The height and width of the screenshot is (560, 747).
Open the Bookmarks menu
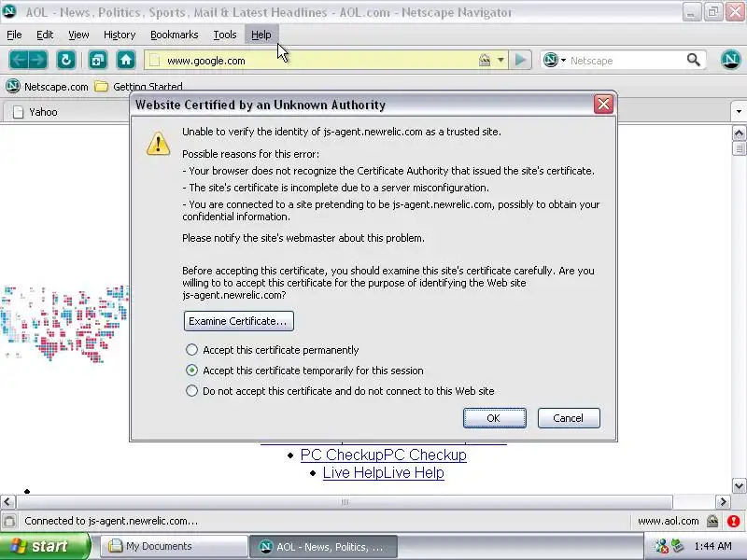pos(174,35)
